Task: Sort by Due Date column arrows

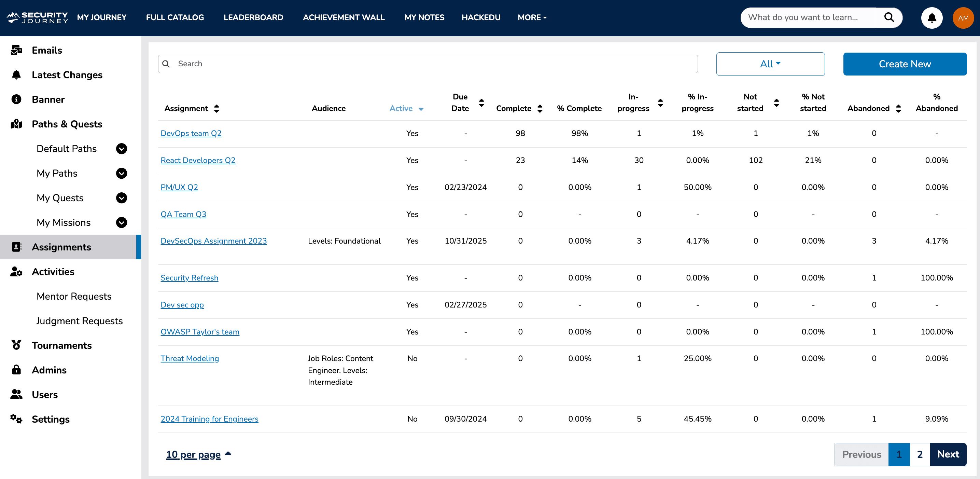Action: 481,103
